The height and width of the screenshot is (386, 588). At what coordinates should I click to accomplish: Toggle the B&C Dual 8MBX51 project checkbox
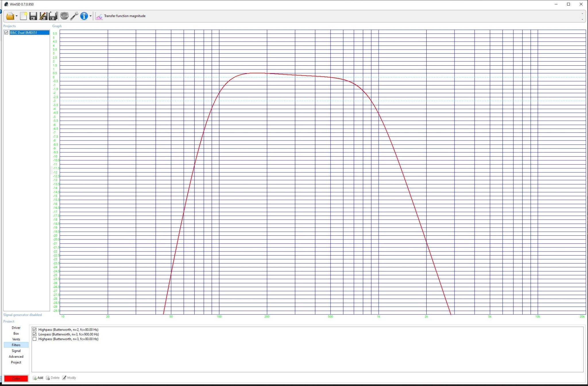point(6,33)
